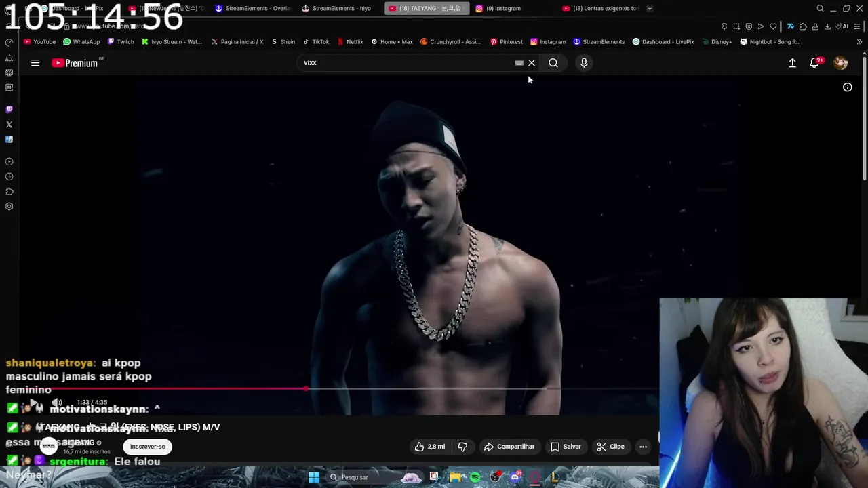This screenshot has height=488, width=868.
Task: Click the Compartilhar share button
Action: pos(509,447)
